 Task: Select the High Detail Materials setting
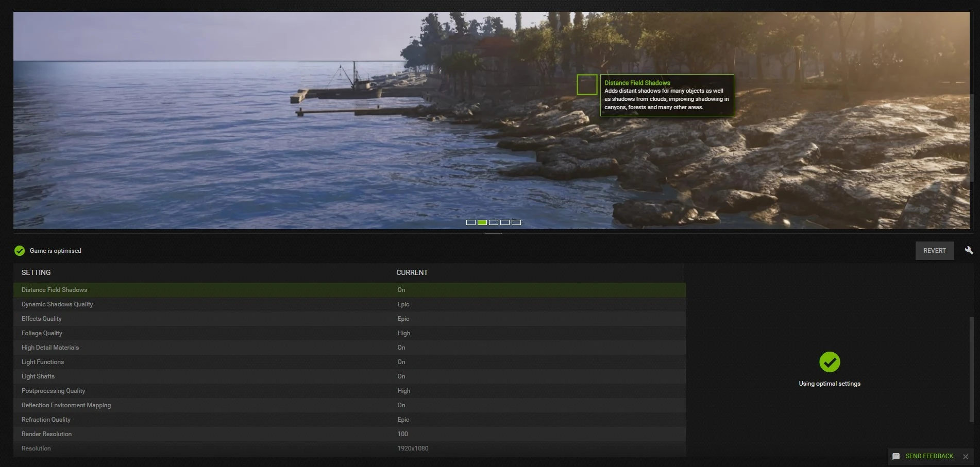(349, 348)
